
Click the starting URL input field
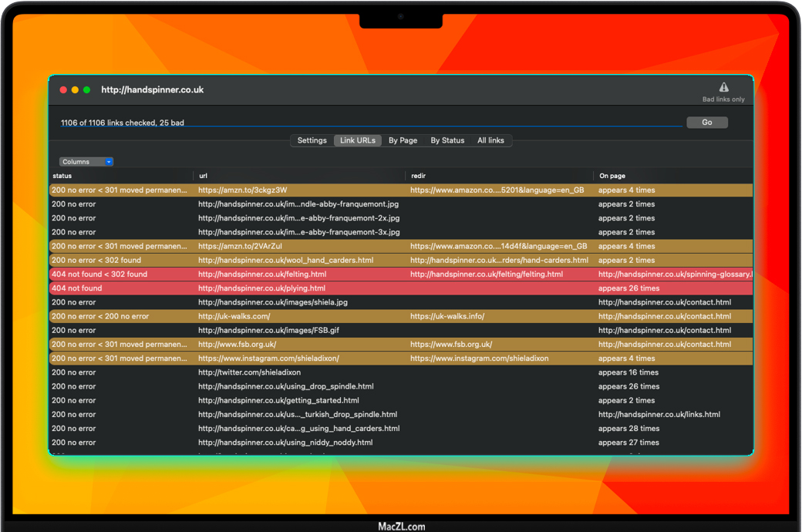pos(370,122)
